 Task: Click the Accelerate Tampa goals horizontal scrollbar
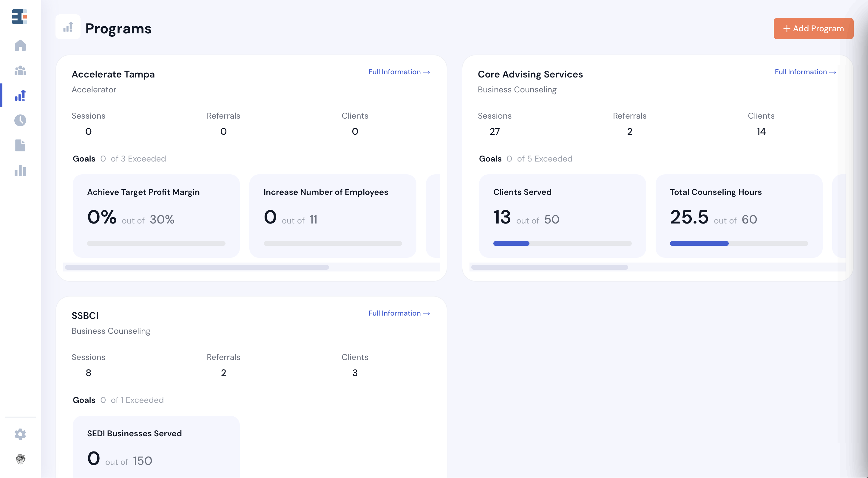(x=197, y=267)
